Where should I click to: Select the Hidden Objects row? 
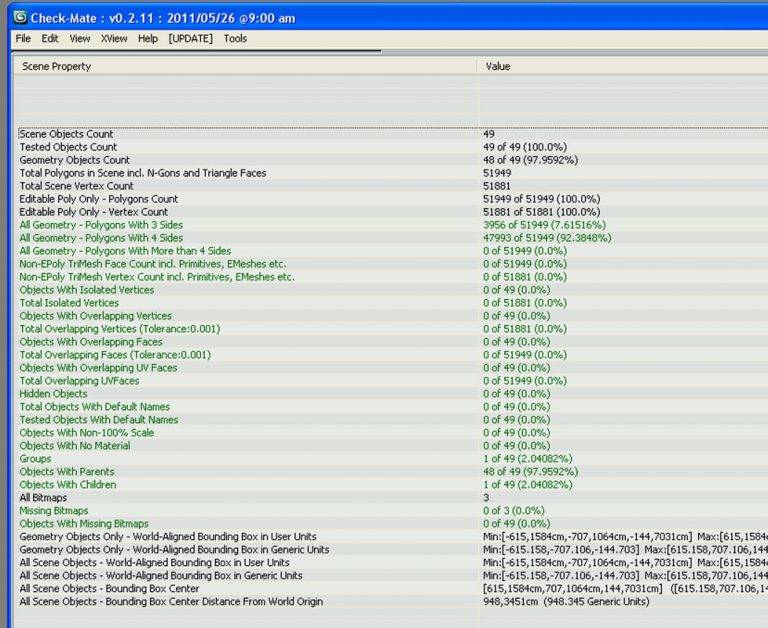(54, 394)
